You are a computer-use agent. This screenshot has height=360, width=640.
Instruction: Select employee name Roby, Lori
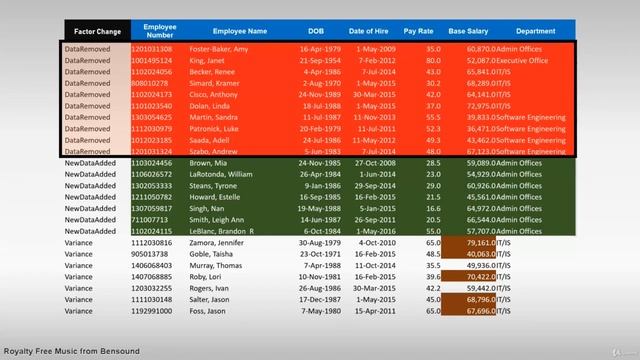[205, 277]
